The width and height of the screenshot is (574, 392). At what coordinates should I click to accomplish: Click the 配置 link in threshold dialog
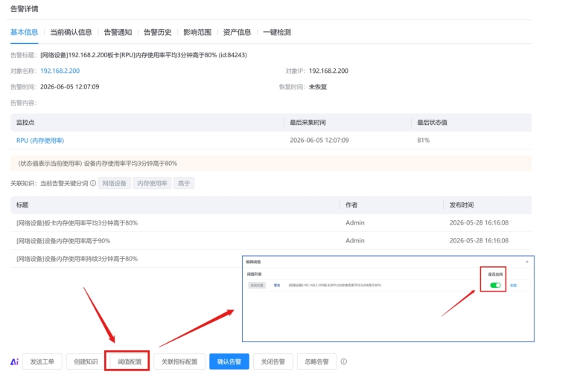point(514,285)
